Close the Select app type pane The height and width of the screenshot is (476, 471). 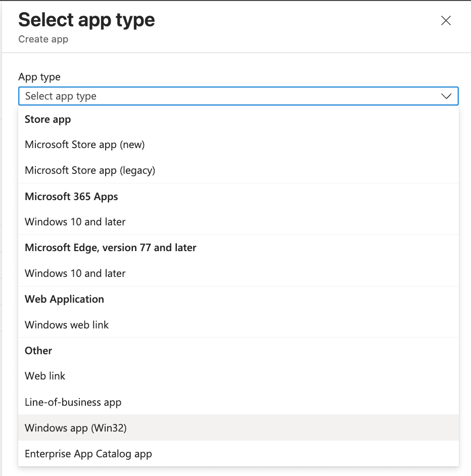446,21
